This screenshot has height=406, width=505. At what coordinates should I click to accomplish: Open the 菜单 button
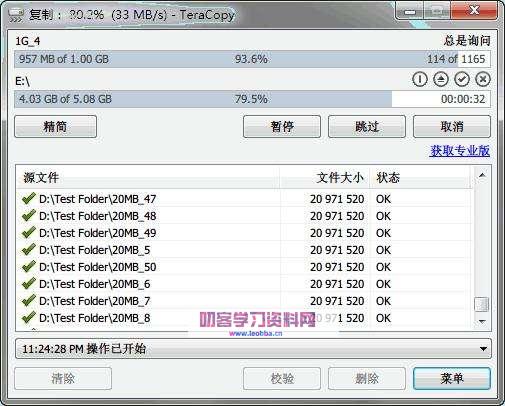(x=452, y=379)
